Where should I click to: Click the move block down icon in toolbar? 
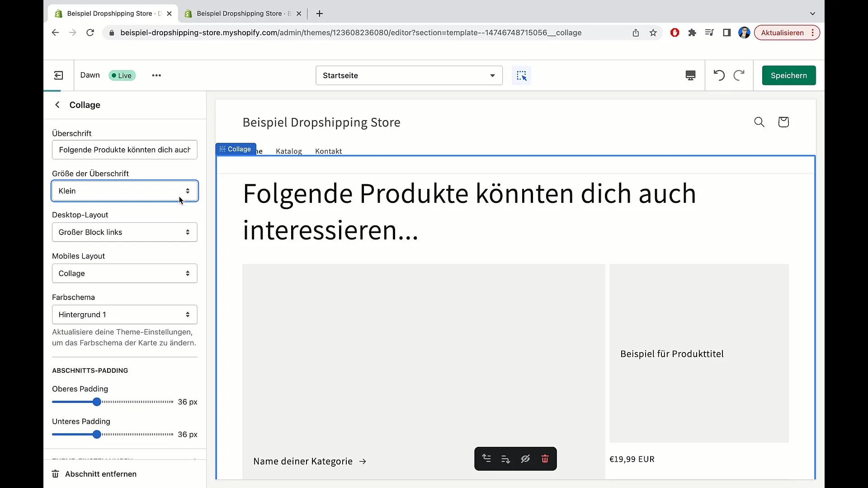coord(505,459)
